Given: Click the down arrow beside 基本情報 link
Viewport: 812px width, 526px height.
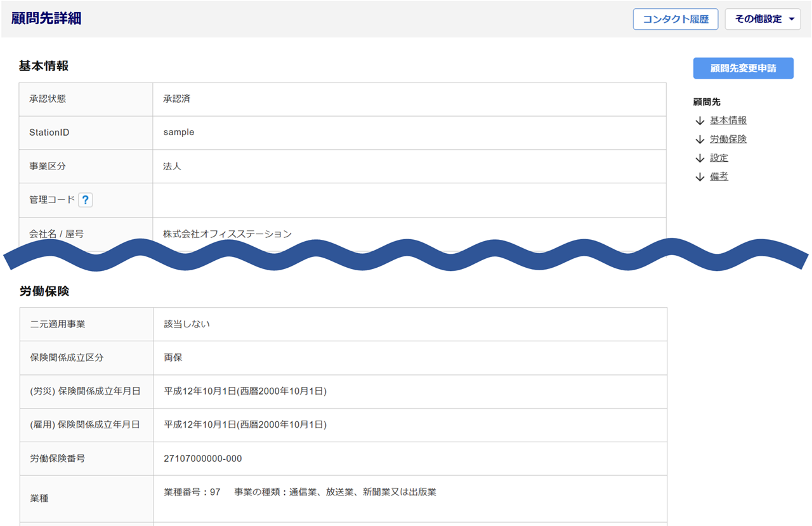Looking at the screenshot, I should 700,121.
